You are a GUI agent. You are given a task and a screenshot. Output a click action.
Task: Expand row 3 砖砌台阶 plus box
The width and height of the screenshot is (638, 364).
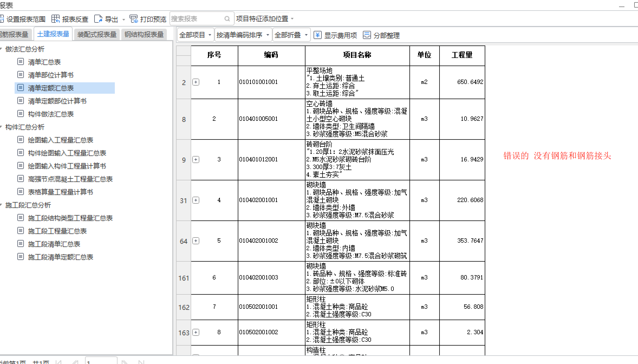click(x=196, y=160)
